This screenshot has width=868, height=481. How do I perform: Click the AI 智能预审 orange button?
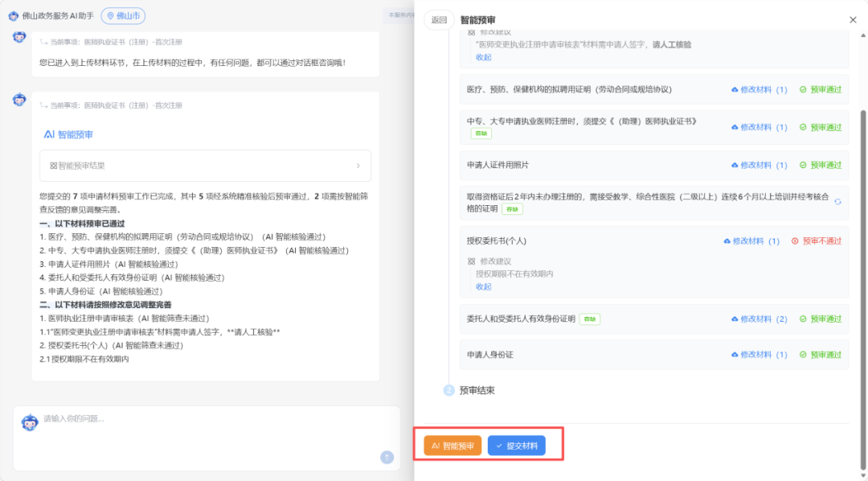coord(452,446)
